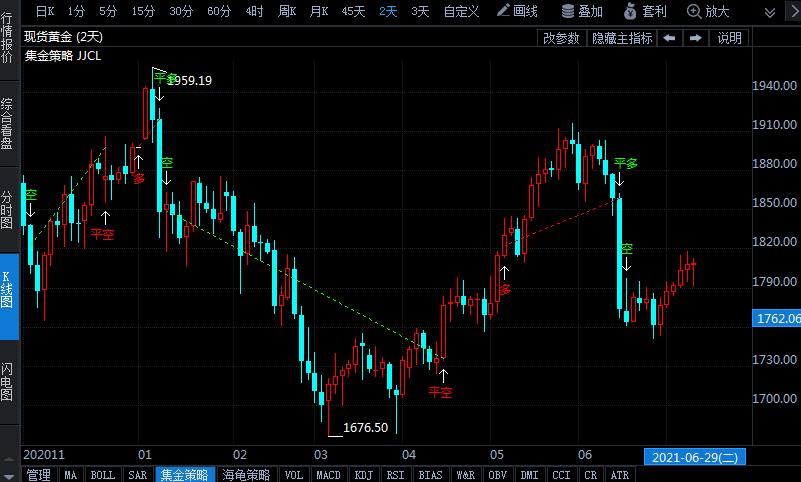Click the 1940.00 price axis label

774,85
